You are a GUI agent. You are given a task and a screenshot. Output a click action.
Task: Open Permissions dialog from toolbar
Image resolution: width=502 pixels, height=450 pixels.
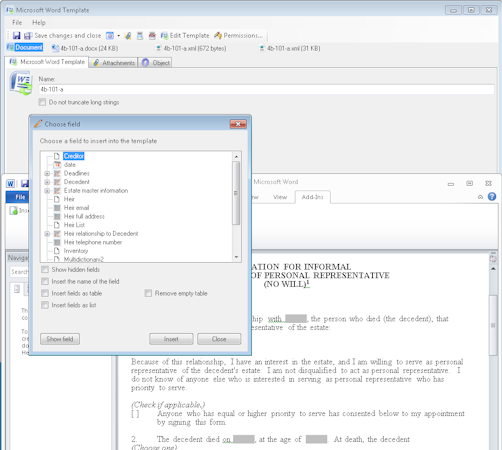239,35
